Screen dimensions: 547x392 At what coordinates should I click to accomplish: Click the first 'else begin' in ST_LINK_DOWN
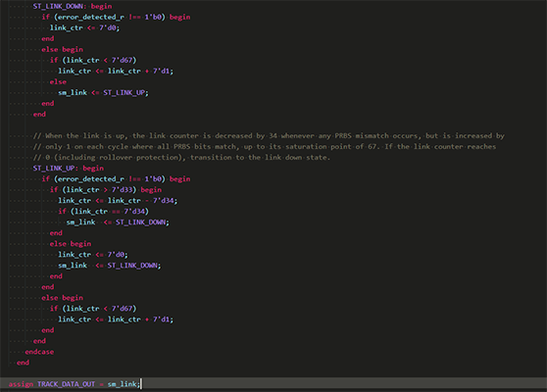pos(62,49)
